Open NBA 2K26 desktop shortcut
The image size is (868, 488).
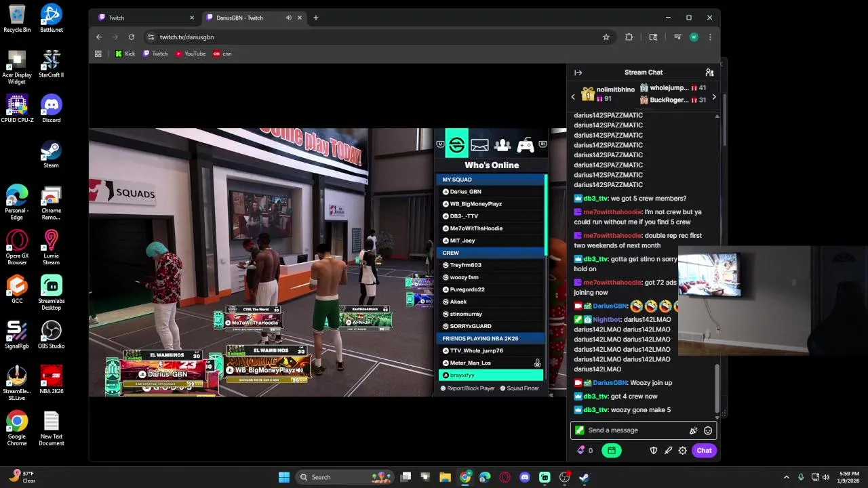tap(52, 380)
